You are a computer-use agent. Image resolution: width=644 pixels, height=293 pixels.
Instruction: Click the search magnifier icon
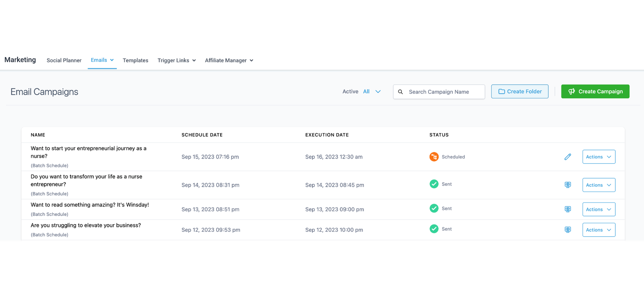tap(400, 92)
